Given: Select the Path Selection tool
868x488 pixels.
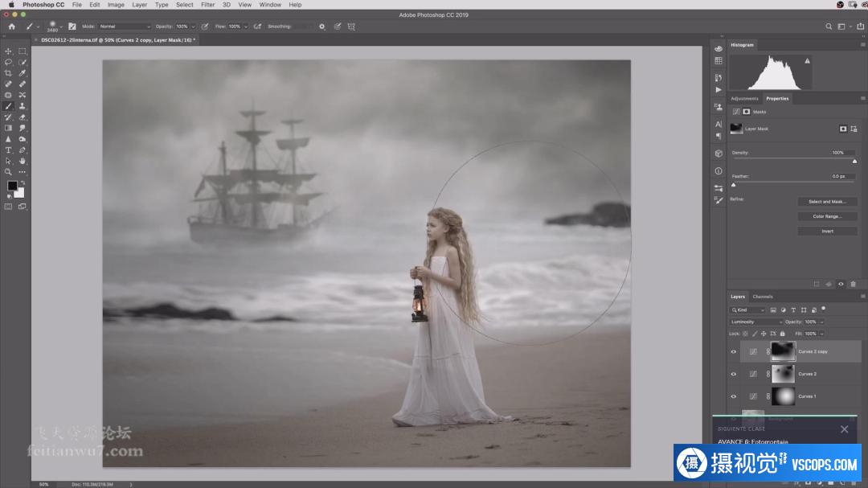Looking at the screenshot, I should (8, 161).
